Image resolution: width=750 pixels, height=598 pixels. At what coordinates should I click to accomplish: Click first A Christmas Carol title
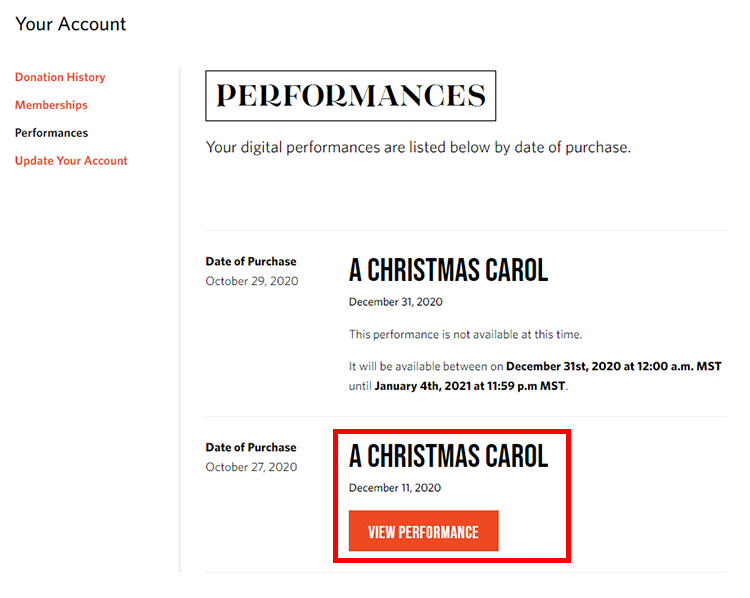448,270
